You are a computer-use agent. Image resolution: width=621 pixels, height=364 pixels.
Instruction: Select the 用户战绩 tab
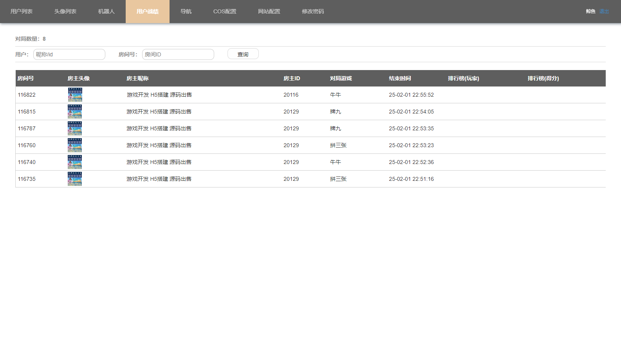(x=148, y=11)
